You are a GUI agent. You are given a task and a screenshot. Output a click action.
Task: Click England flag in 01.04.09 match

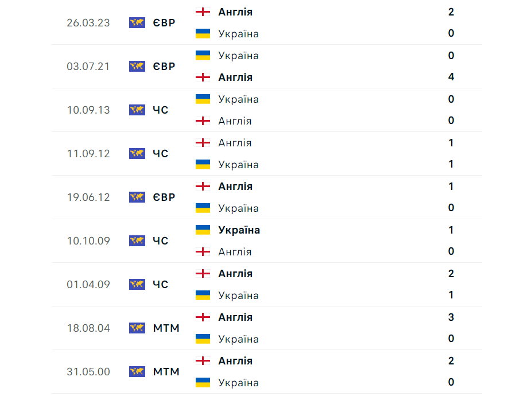point(203,274)
